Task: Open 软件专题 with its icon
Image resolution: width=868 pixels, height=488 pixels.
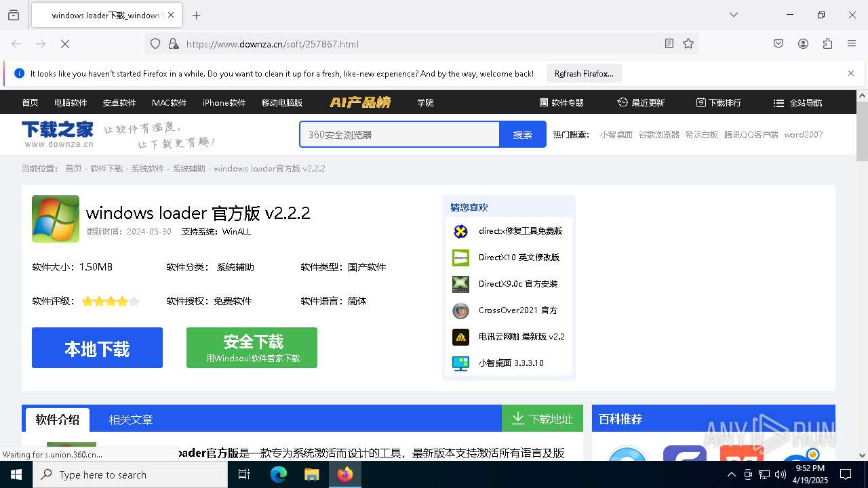Action: 562,102
